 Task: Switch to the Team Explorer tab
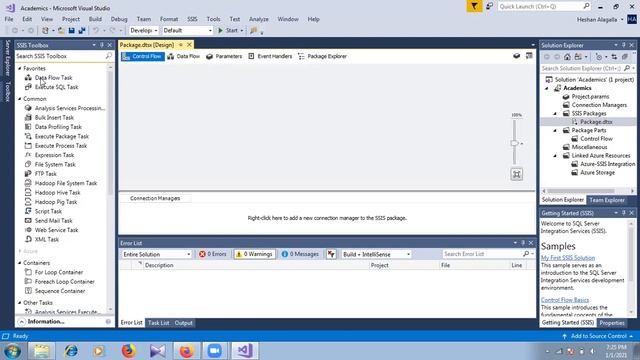pos(607,200)
